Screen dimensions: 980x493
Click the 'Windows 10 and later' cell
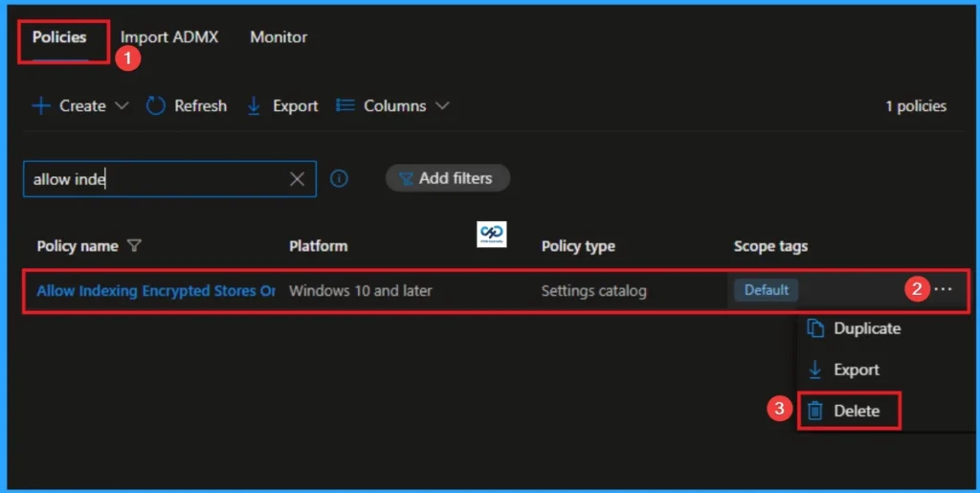coord(360,291)
